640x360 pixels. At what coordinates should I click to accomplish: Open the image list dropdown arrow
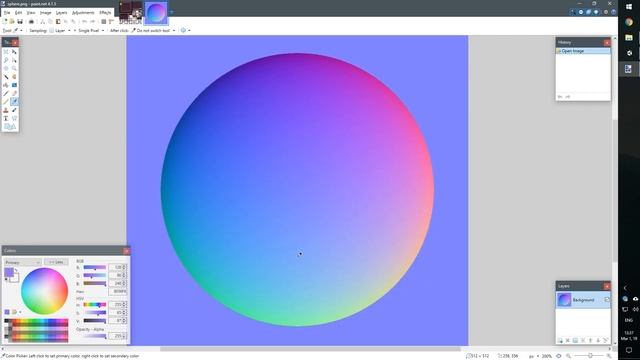tap(171, 12)
